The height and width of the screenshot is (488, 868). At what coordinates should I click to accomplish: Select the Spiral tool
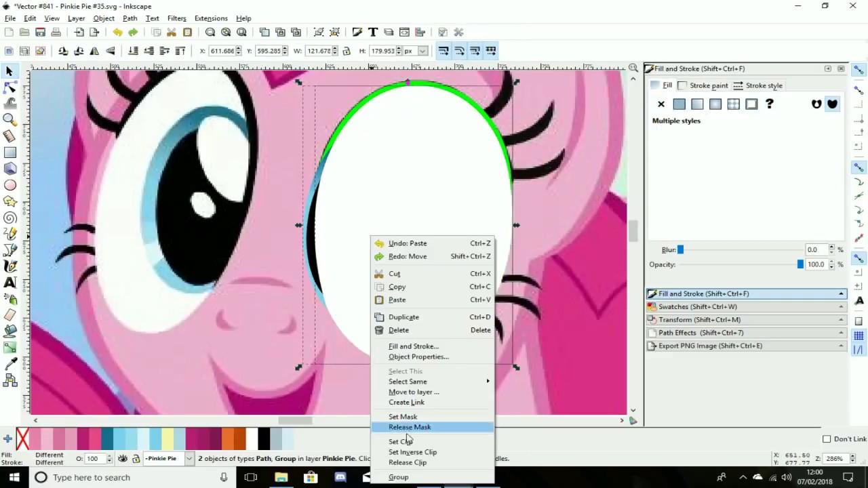tap(9, 218)
